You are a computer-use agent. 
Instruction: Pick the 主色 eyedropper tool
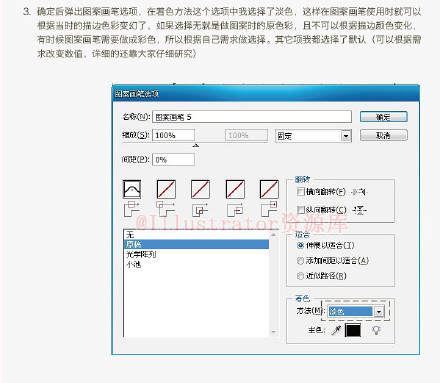336,330
